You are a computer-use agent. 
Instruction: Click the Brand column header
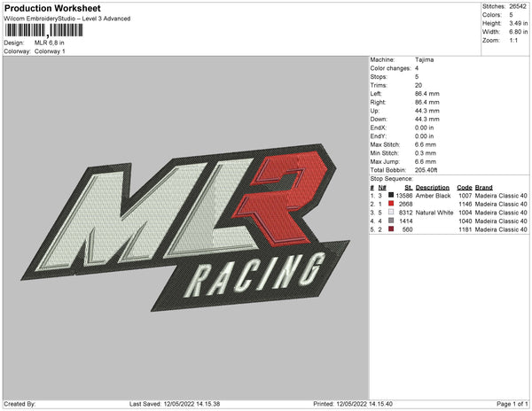click(x=483, y=188)
